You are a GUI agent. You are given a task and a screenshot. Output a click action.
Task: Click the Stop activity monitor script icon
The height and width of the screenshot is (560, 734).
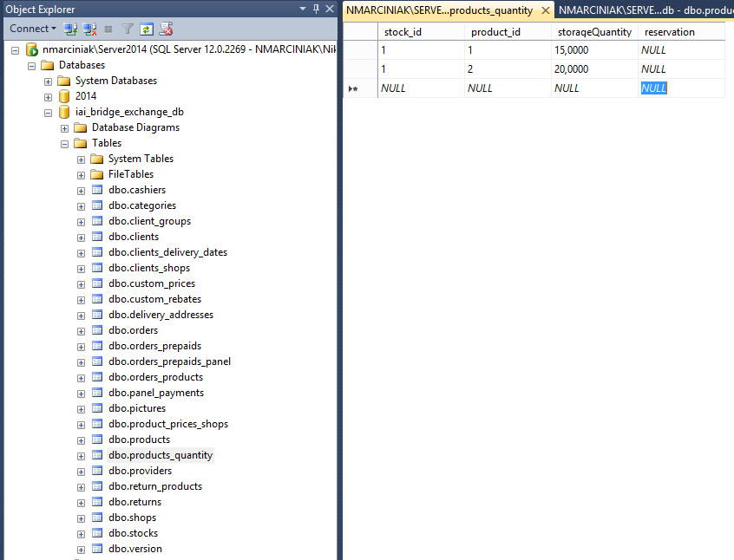pyautogui.click(x=165, y=29)
